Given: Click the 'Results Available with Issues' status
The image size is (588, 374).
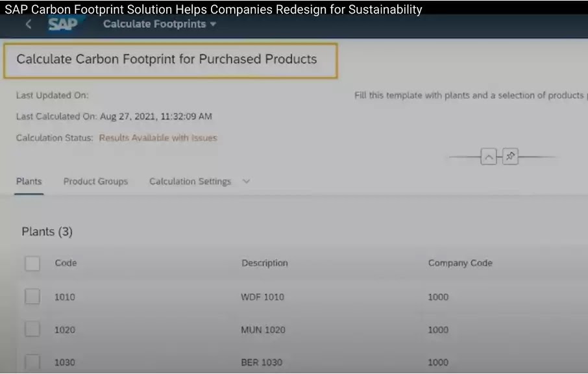Looking at the screenshot, I should [x=158, y=138].
